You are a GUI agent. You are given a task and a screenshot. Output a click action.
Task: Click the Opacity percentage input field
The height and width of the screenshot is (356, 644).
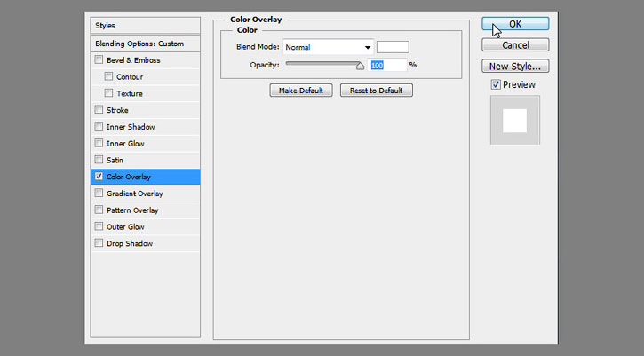[387, 66]
